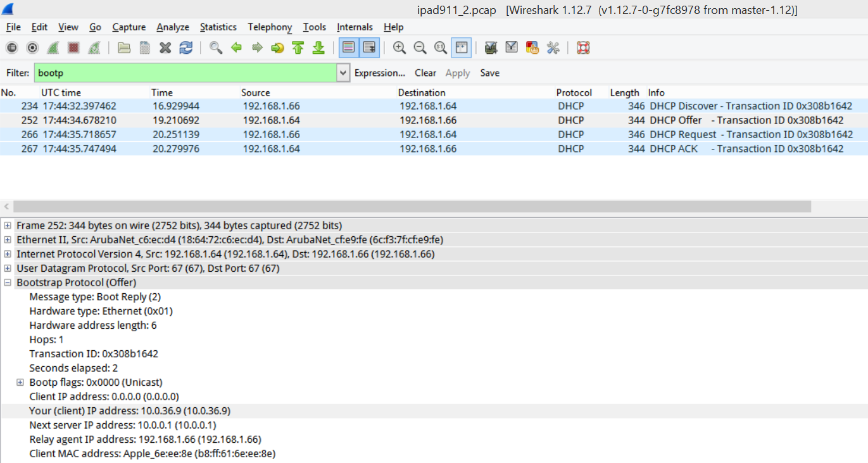Image resolution: width=868 pixels, height=463 pixels.
Task: Open the filter history dropdown arrow
Action: pos(343,73)
